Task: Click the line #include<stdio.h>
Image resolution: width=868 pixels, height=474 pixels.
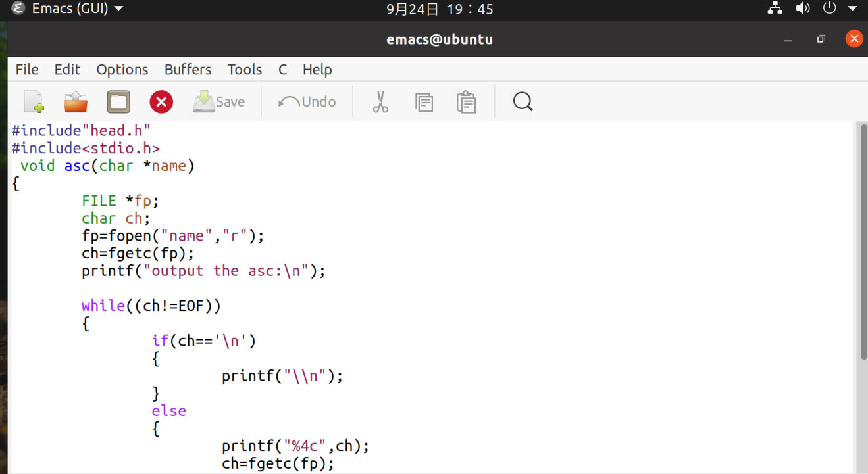Action: click(x=86, y=148)
